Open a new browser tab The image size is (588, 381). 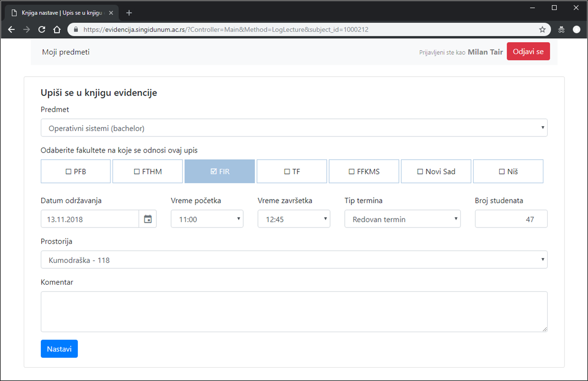129,13
